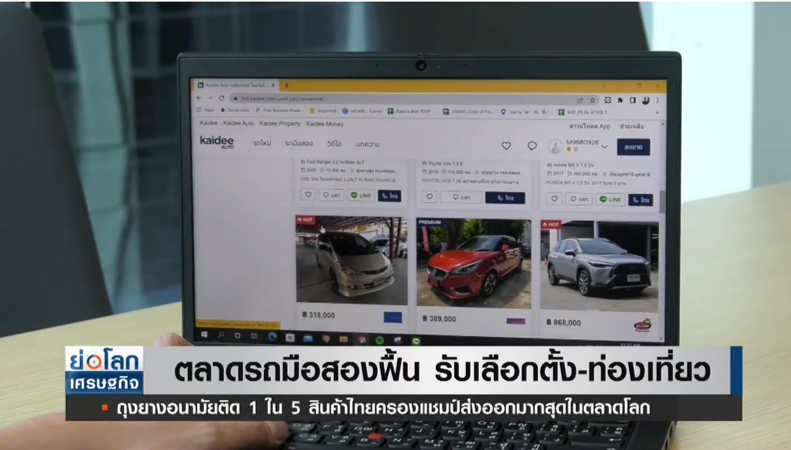Open the Chrome three-dot menu
This screenshot has height=450, width=791.
click(657, 100)
